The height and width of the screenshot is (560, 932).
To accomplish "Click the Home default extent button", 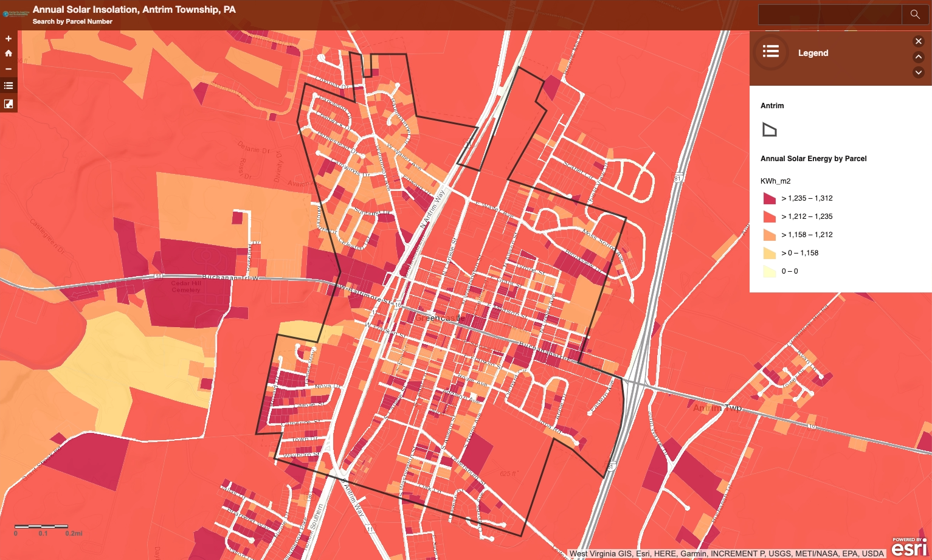I will tap(9, 54).
